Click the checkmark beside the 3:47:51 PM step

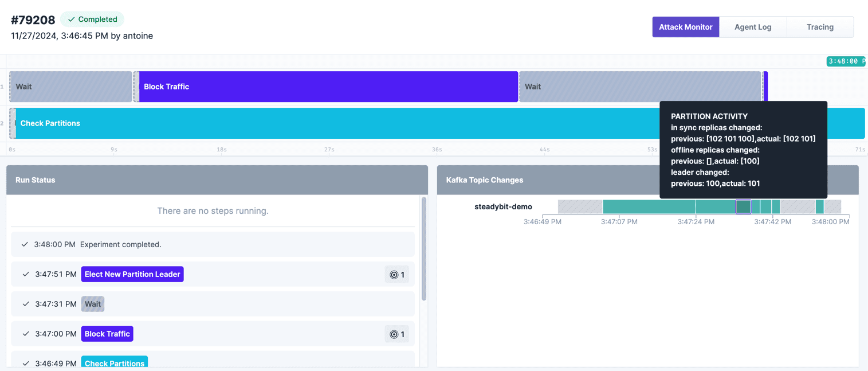click(x=25, y=274)
